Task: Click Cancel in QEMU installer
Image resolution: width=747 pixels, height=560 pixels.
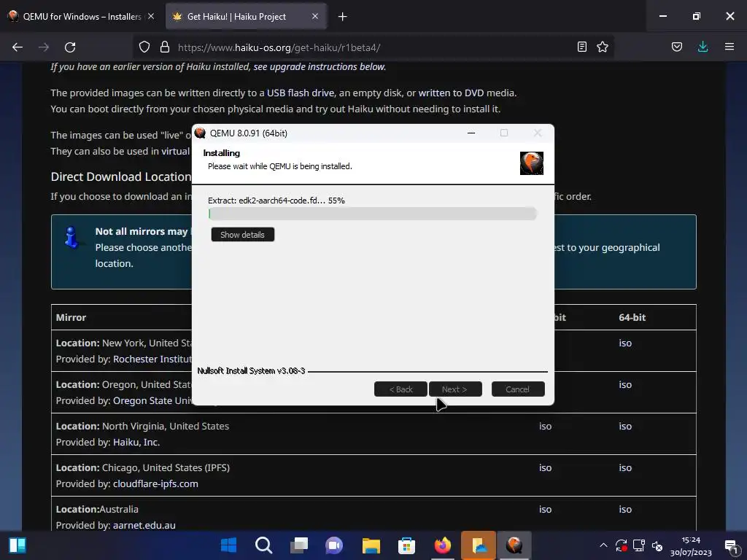Action: [x=517, y=389]
